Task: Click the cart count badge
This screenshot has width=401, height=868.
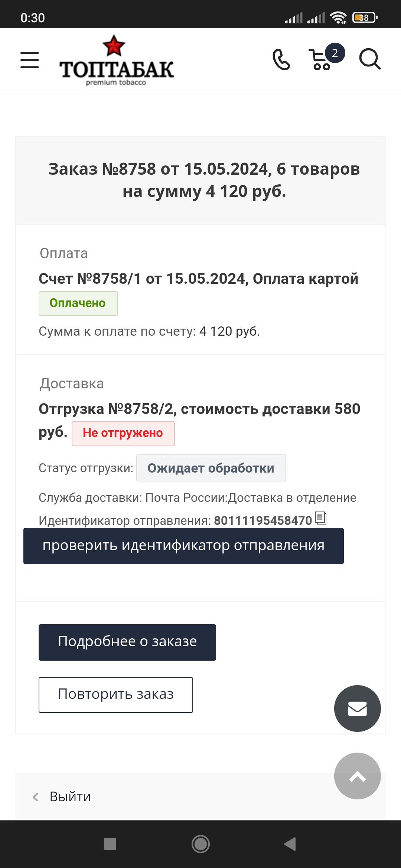Action: (x=335, y=53)
